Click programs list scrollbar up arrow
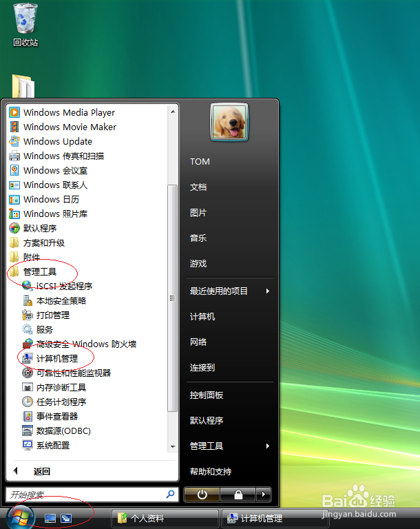Image resolution: width=420 pixels, height=529 pixels. (x=173, y=112)
